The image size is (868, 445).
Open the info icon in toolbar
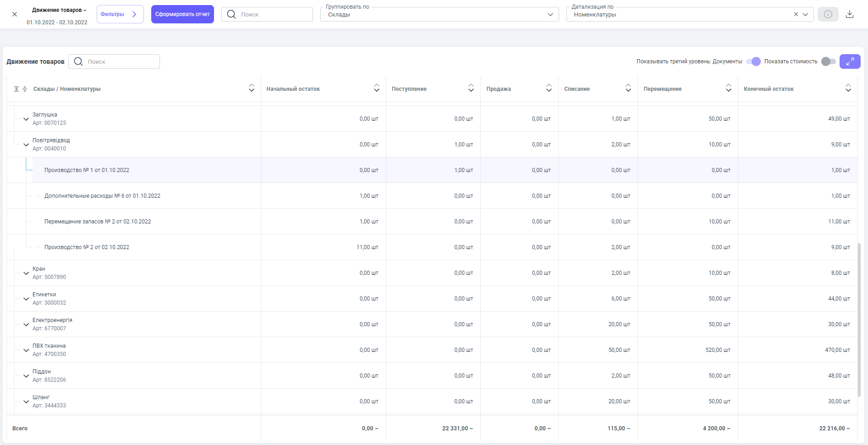828,14
